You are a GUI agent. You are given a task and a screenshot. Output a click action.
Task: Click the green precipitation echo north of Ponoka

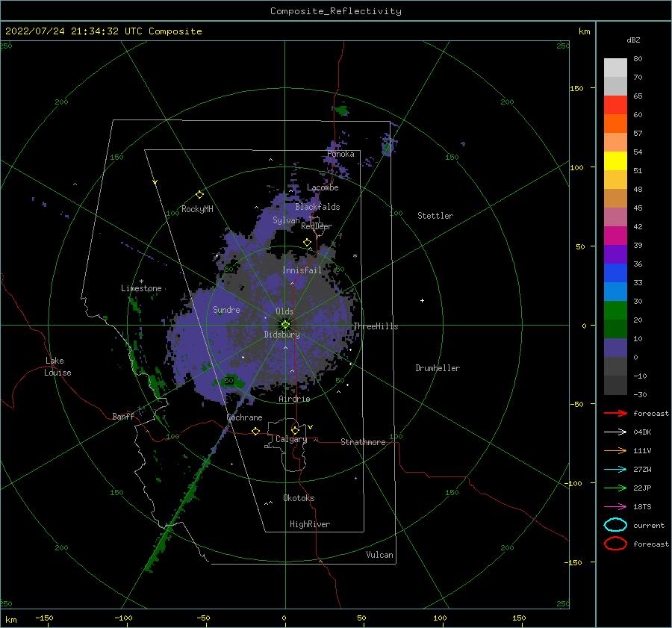click(x=342, y=111)
